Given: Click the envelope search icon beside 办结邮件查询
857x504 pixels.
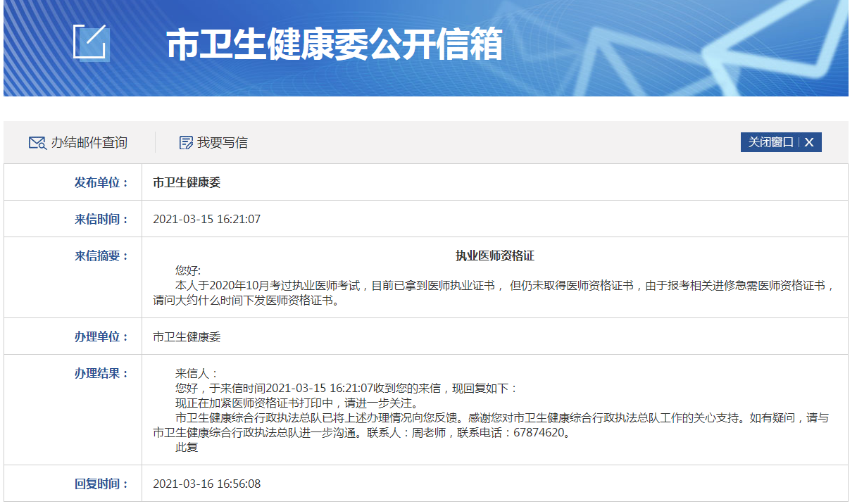Looking at the screenshot, I should [37, 143].
